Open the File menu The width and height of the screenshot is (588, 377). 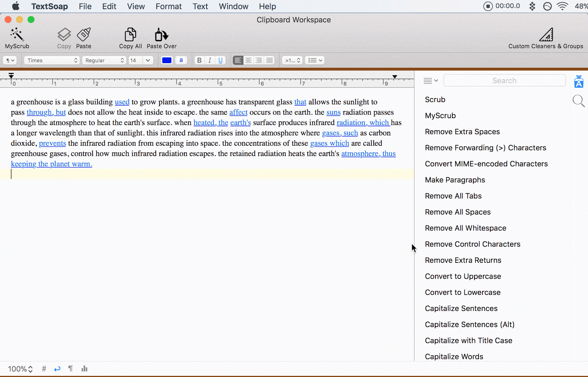(x=85, y=6)
